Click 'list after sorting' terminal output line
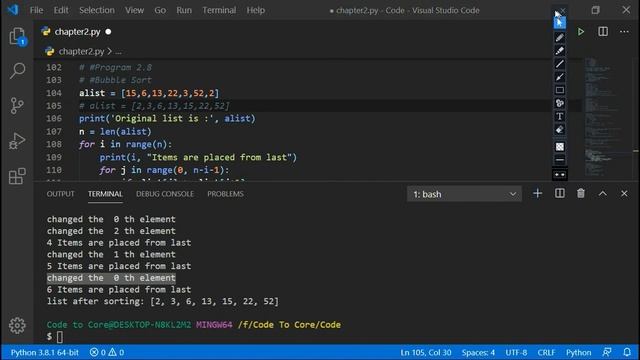Screen dimensions: 640x360 tap(162, 301)
